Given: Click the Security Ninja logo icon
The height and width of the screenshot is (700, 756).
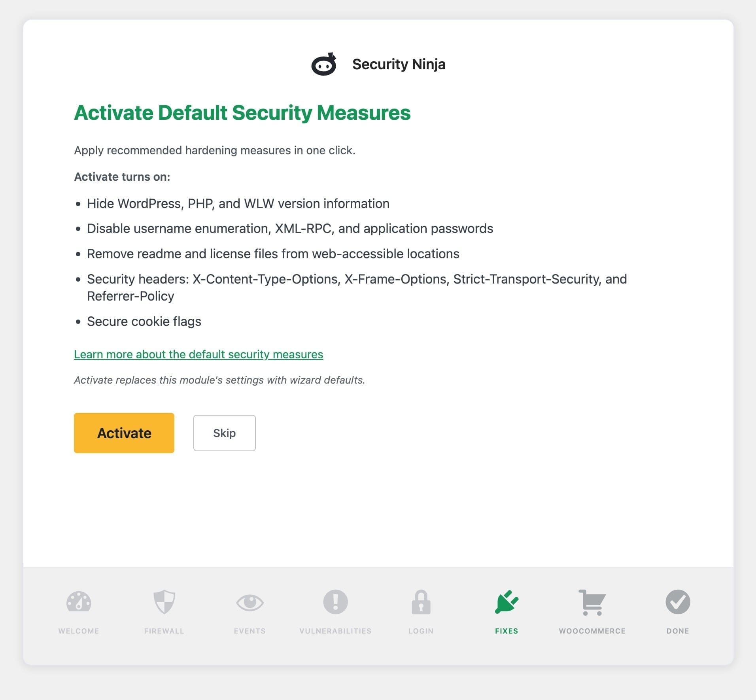Looking at the screenshot, I should [324, 64].
